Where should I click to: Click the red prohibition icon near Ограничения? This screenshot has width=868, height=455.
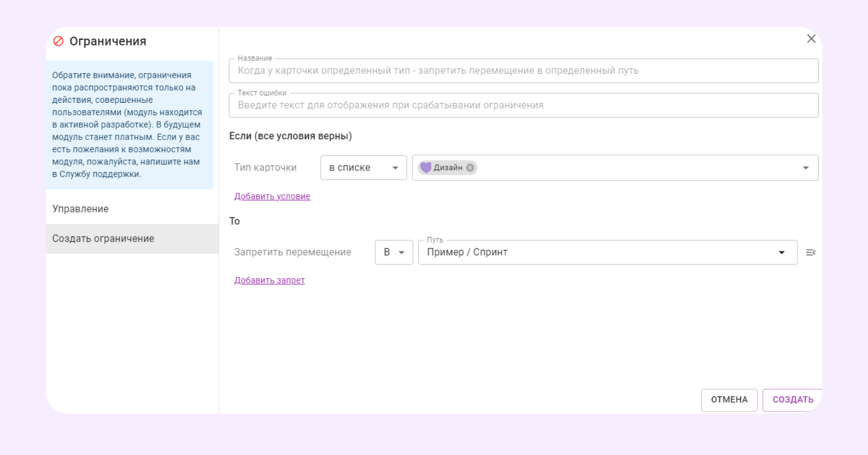tap(58, 41)
